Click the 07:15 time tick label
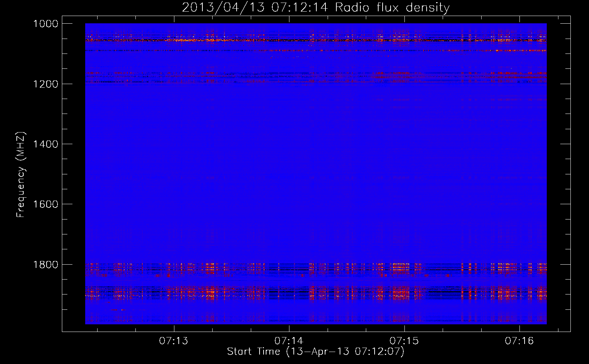The width and height of the screenshot is (589, 364). click(x=404, y=341)
